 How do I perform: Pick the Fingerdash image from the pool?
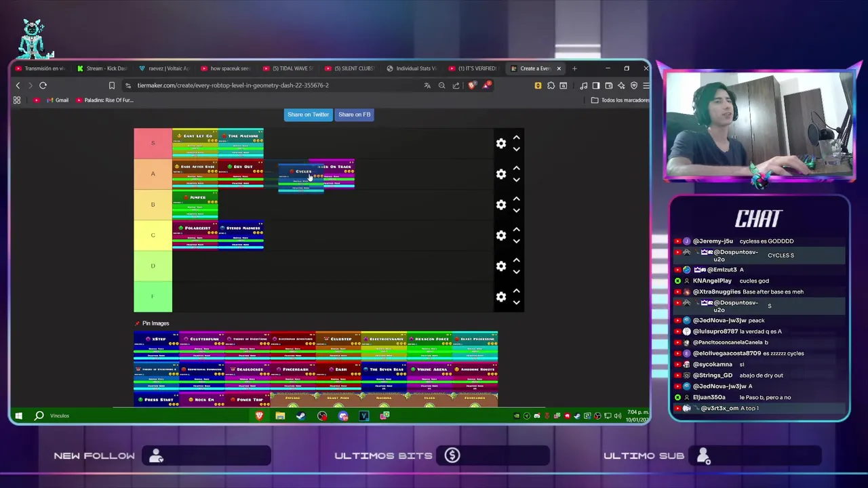(x=293, y=376)
